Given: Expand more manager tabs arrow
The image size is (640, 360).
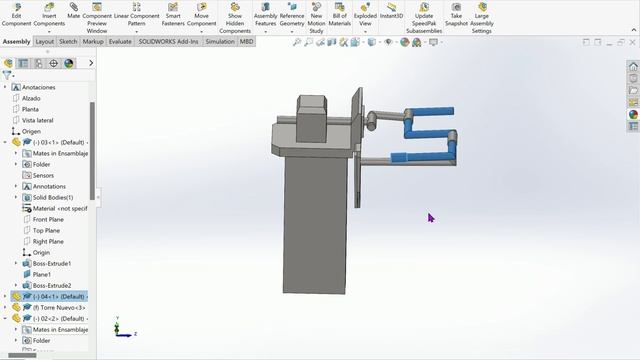Looking at the screenshot, I should coord(91,63).
